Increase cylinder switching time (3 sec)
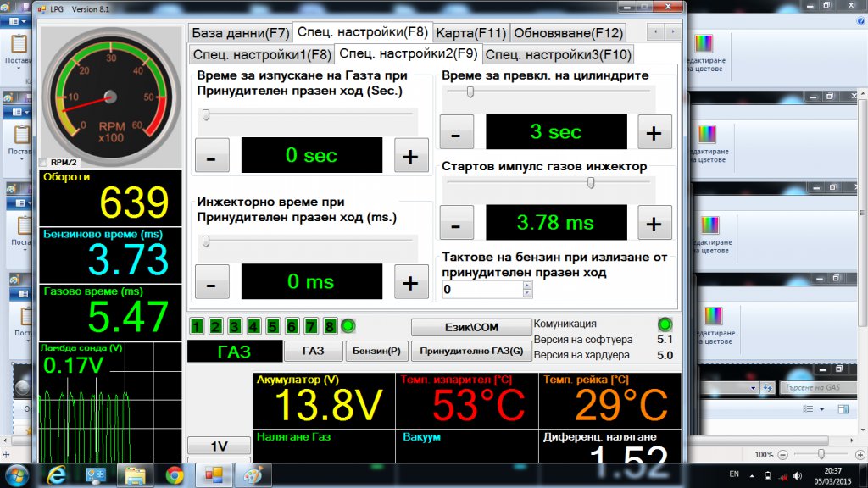Screen dimensions: 868x488 [654, 132]
